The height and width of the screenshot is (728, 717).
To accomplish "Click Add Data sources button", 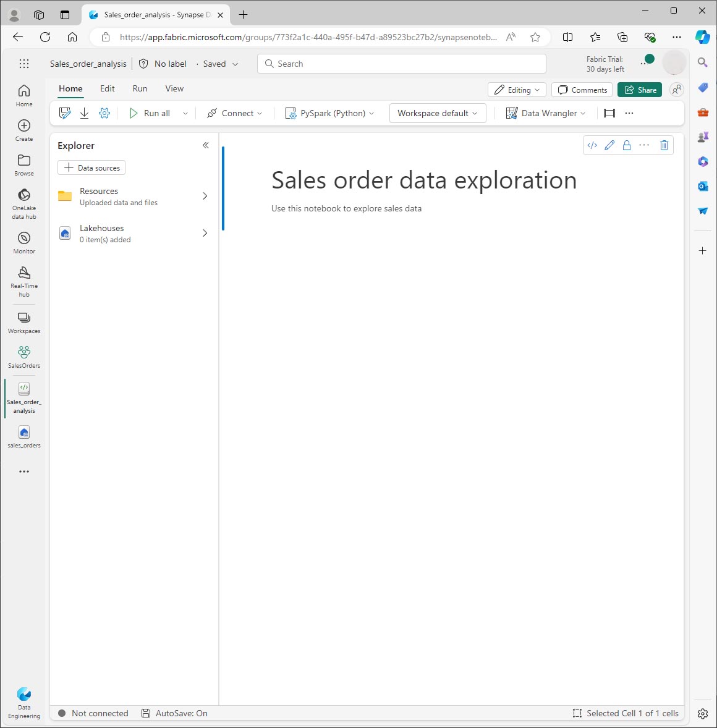I will tap(91, 167).
